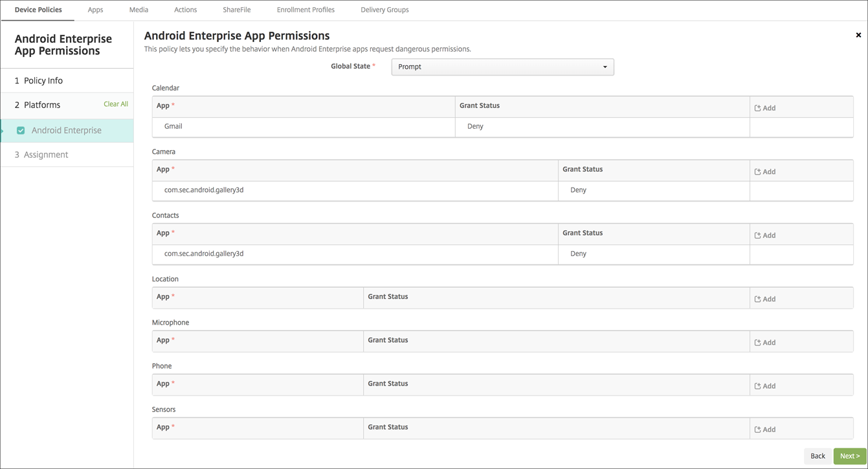Switch to the Apps tab
The image size is (868, 469).
click(x=95, y=10)
